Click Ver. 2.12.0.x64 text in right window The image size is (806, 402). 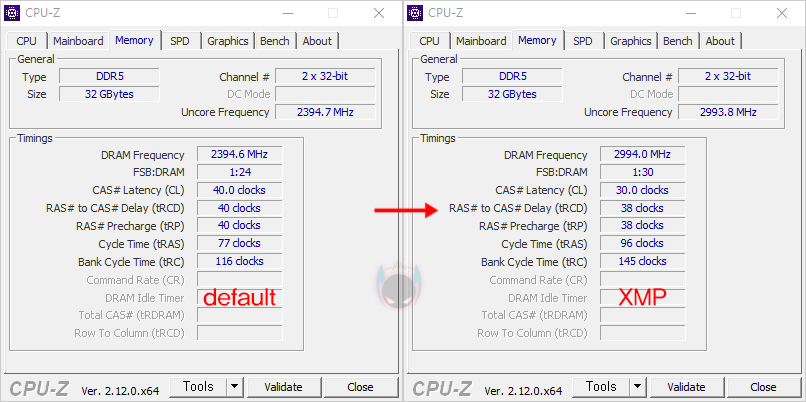click(x=523, y=391)
